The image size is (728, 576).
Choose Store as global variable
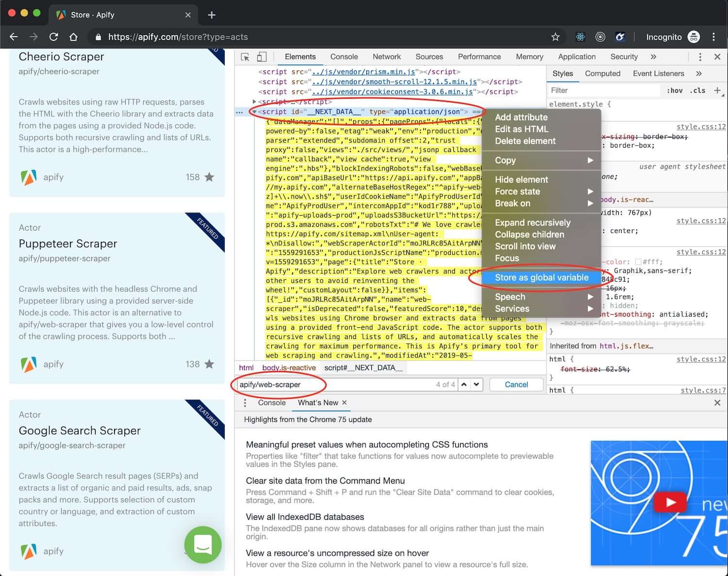pos(541,277)
